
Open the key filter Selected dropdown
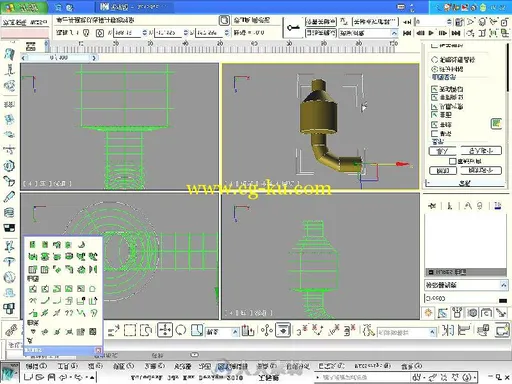tap(369, 33)
